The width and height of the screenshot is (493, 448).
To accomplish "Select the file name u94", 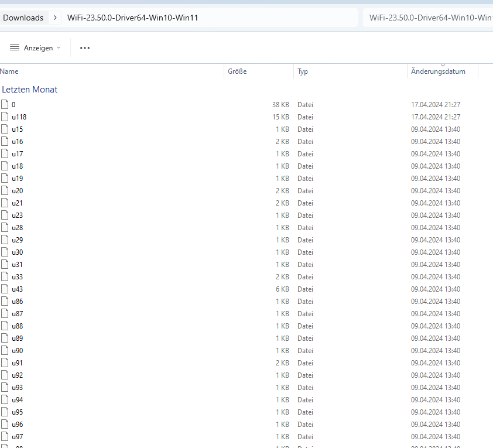I will click(18, 399).
